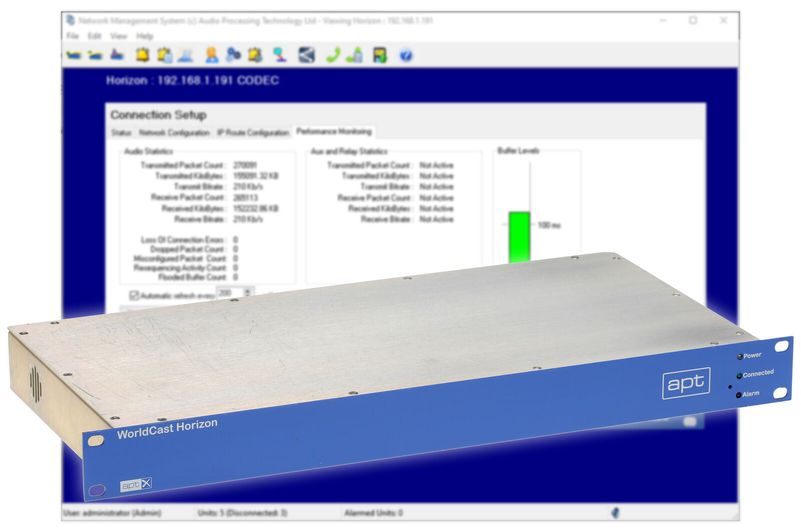Click the plain green phone handset icon

click(333, 55)
